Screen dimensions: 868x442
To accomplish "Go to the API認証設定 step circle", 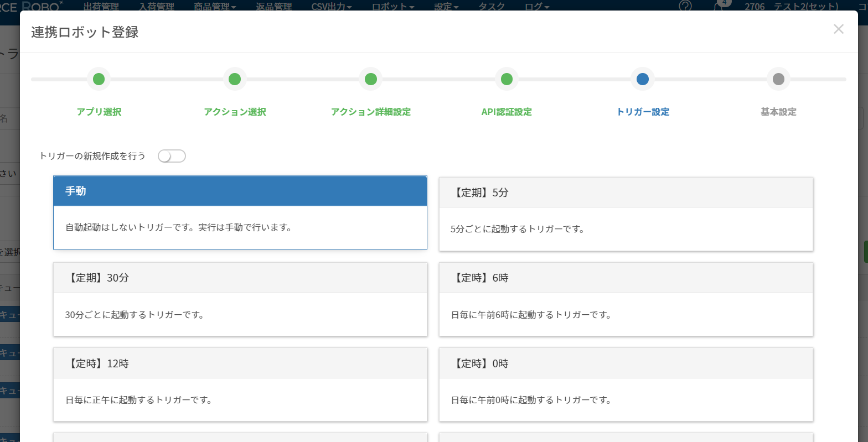I will [x=507, y=79].
